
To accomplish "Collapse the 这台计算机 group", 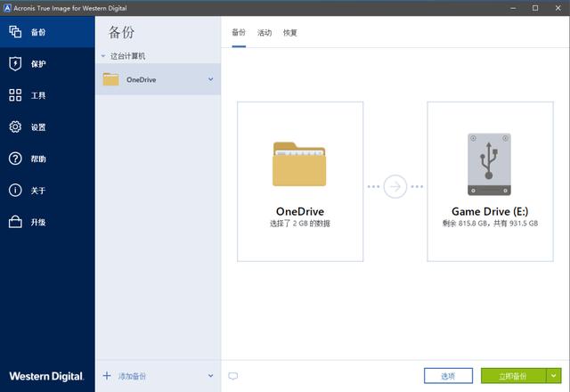I will tap(103, 56).
